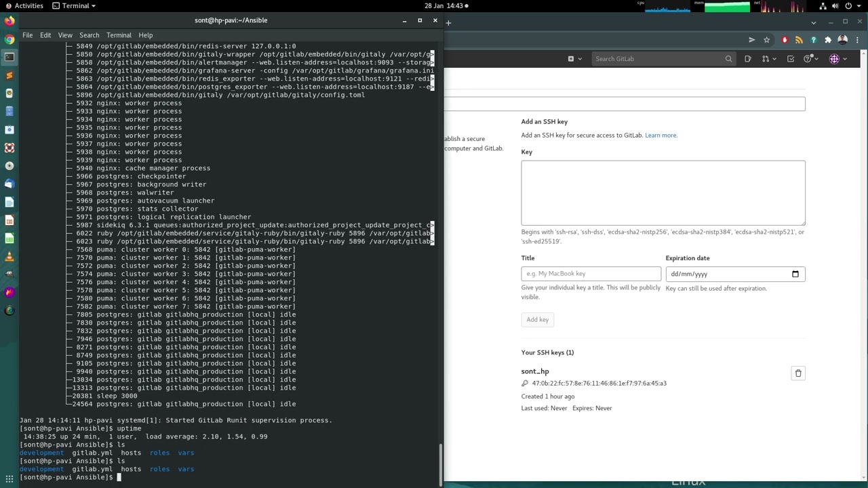Click 'Created 1 hour ago' text
Screen dimensions: 868x488
point(548,396)
